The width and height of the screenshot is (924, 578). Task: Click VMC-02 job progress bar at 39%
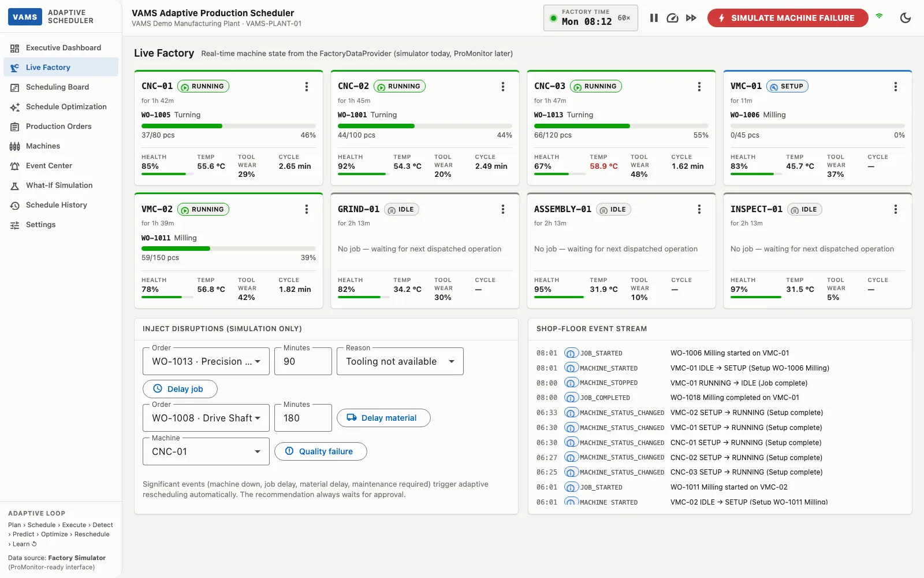click(x=229, y=249)
